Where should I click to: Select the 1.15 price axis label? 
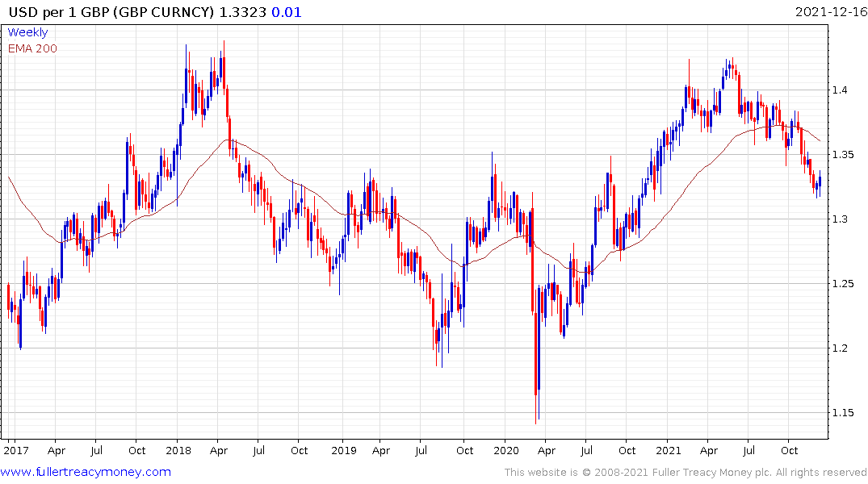843,413
